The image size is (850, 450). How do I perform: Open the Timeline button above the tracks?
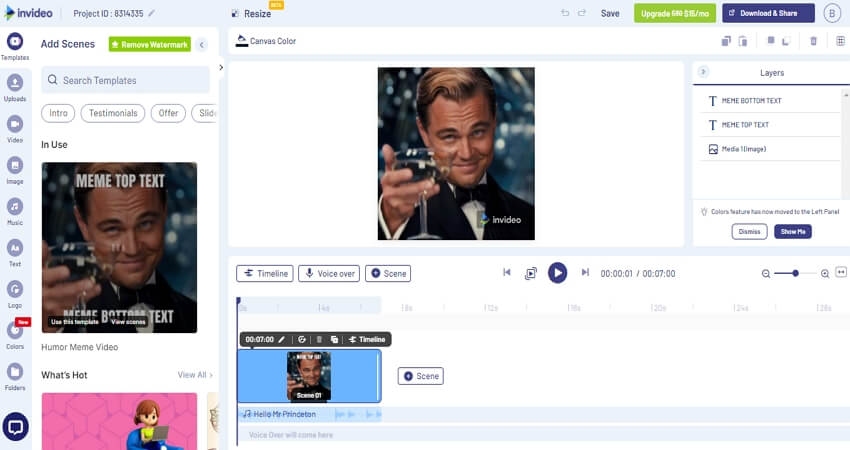point(265,273)
